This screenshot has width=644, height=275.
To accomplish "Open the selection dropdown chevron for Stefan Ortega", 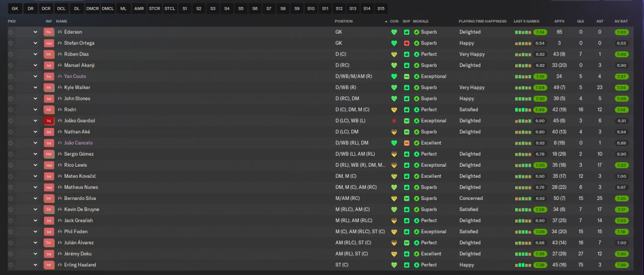I will [x=35, y=43].
